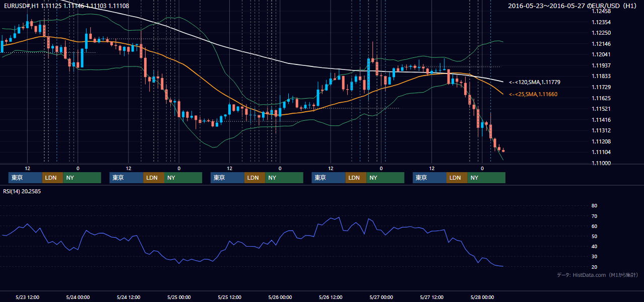
Task: Click the 1.11416 price axis label
Action: point(601,120)
